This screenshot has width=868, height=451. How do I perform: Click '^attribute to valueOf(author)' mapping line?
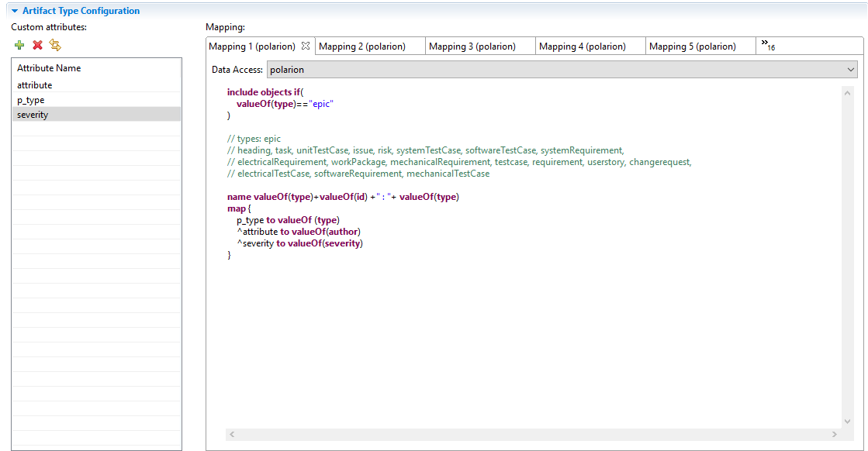pos(299,232)
